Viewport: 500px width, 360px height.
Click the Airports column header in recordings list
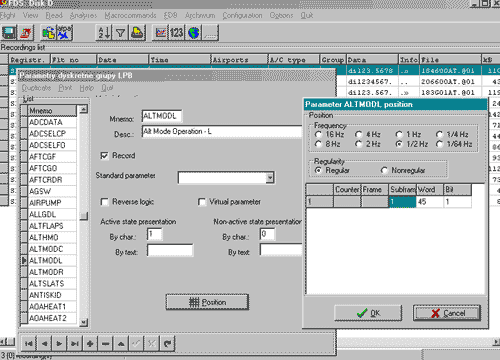(239, 60)
